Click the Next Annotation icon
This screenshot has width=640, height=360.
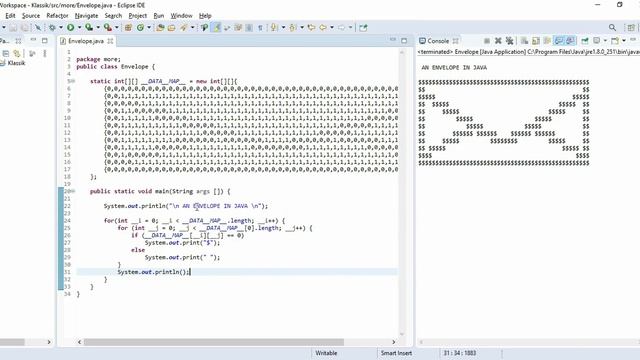coord(273,28)
